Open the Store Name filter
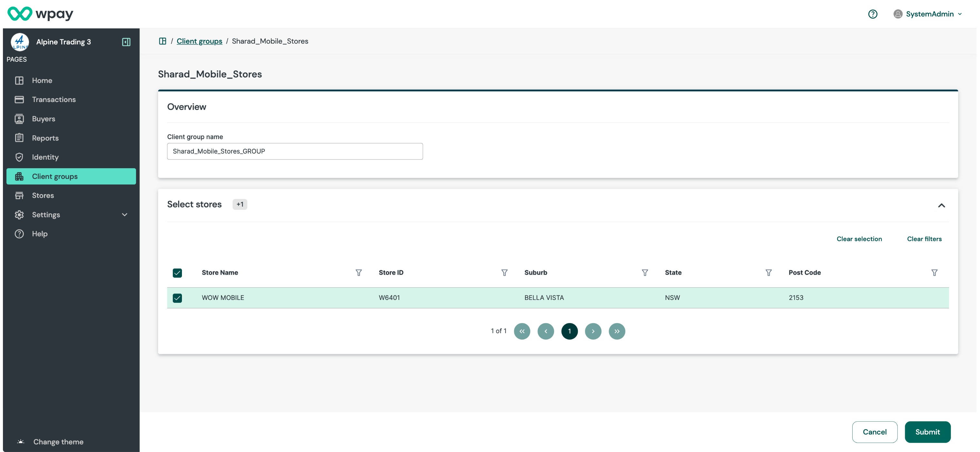 point(358,272)
